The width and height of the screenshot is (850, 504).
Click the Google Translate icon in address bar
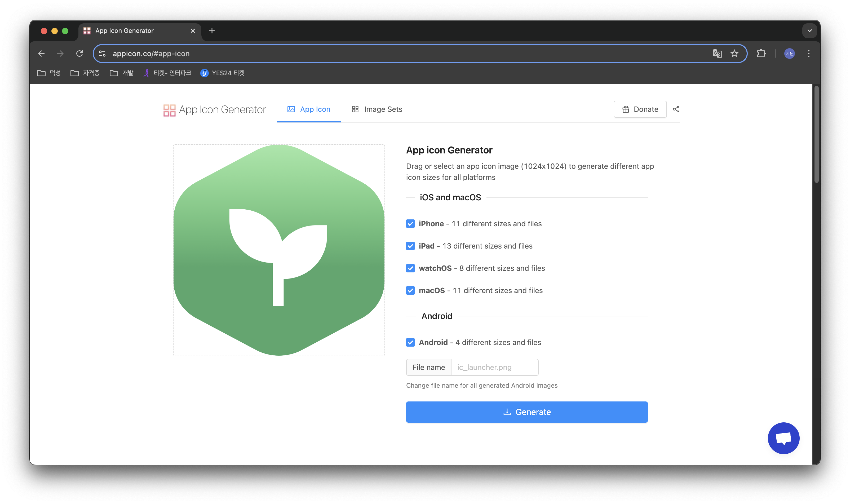pyautogui.click(x=717, y=53)
